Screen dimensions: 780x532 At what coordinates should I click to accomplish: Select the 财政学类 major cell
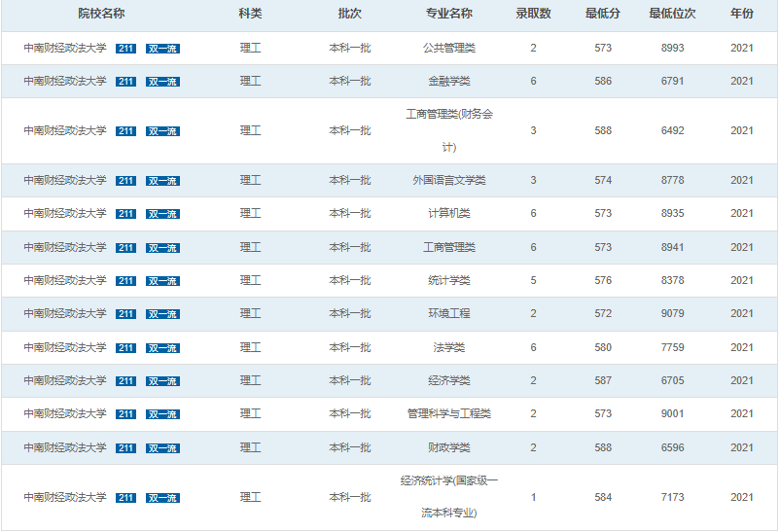click(x=449, y=447)
